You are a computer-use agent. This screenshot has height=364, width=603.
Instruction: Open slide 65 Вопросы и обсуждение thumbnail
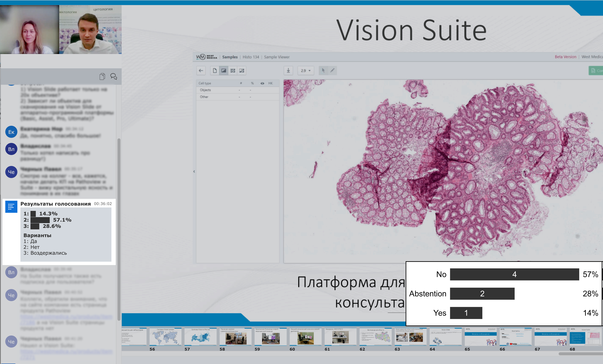point(480,337)
